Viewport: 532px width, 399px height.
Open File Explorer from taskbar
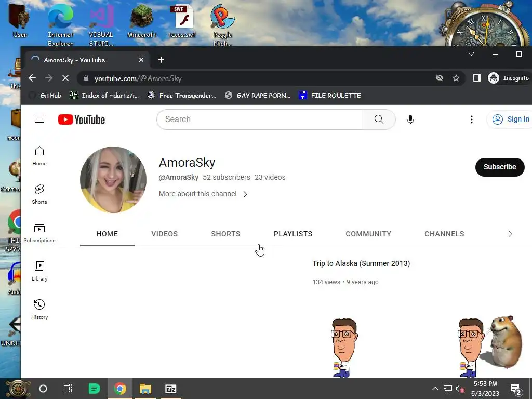pos(145,389)
